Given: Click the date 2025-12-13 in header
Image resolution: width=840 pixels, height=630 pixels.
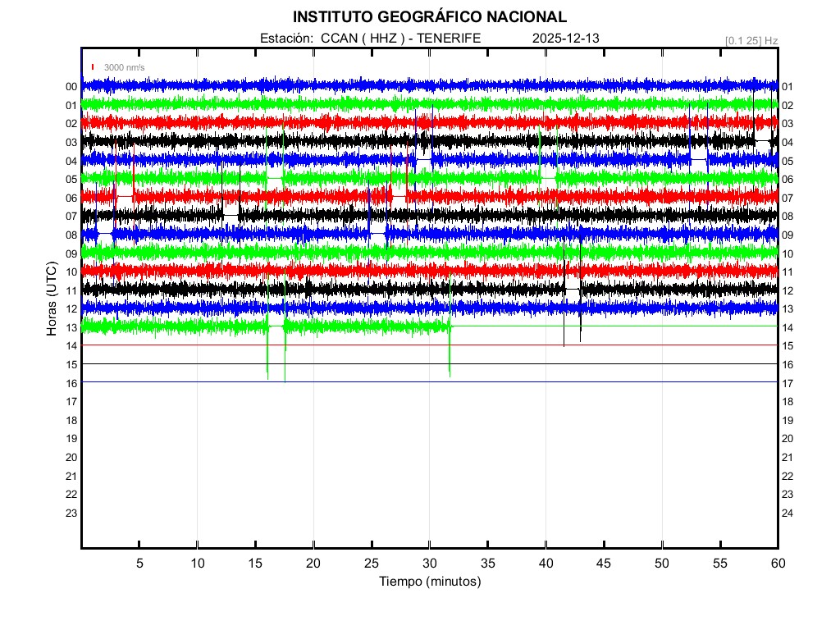Looking at the screenshot, I should (x=567, y=39).
